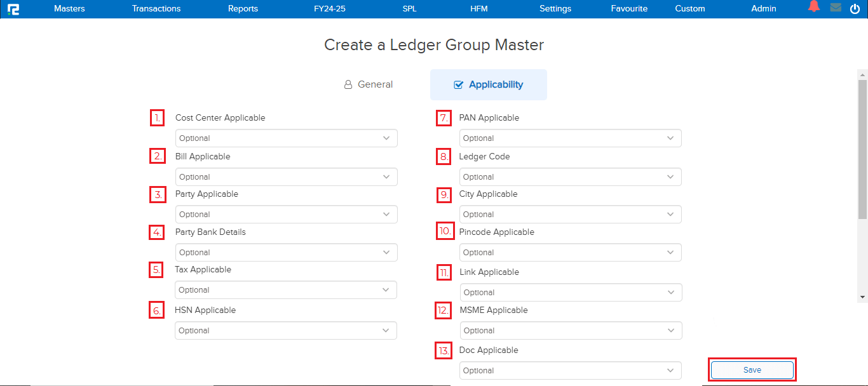The image size is (868, 386).
Task: Switch to the General tab
Action: pyautogui.click(x=369, y=84)
